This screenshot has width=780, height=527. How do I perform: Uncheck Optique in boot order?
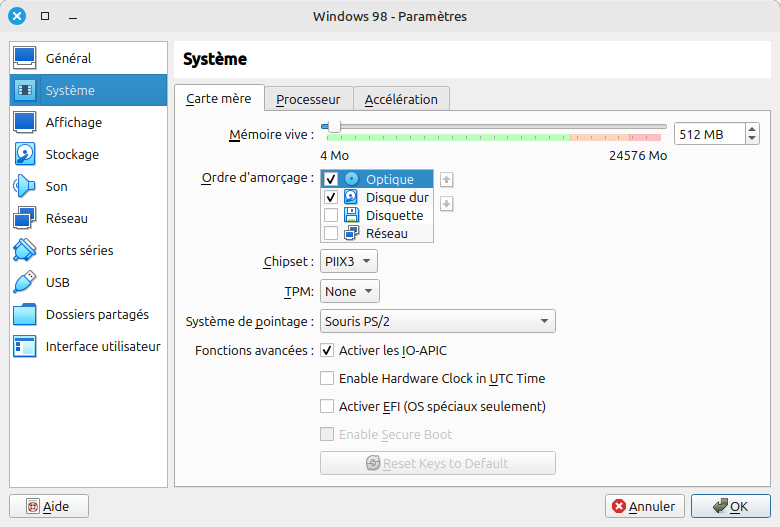coord(331,179)
